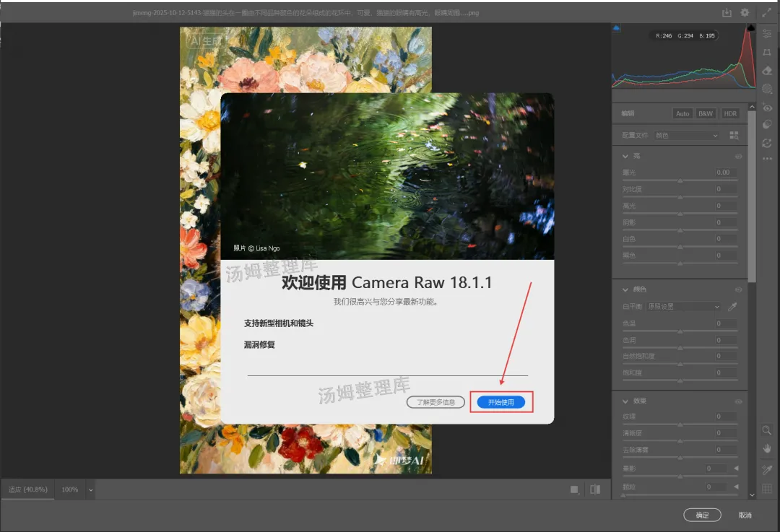
Task: Toggle visibility eye of 效果 panel
Action: 739,401
